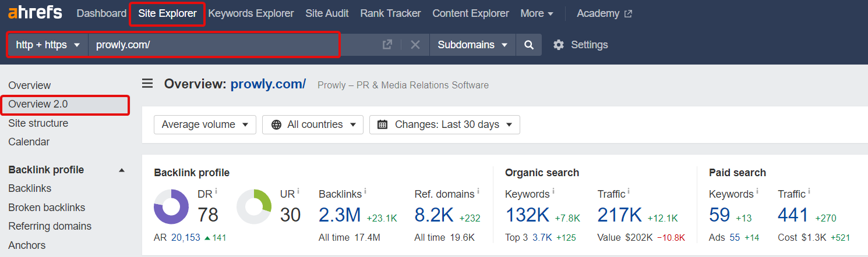Open the More menu
Screen dimensions: 868x257
[537, 13]
